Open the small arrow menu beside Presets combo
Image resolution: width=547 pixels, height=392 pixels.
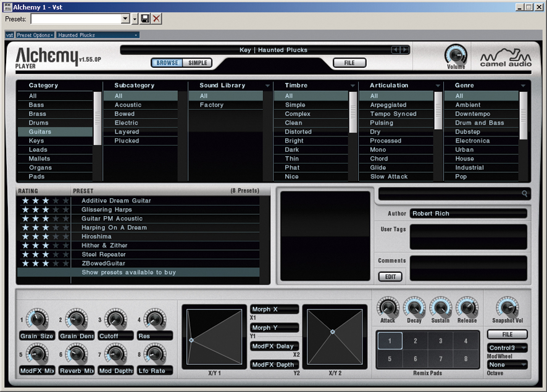pyautogui.click(x=135, y=19)
